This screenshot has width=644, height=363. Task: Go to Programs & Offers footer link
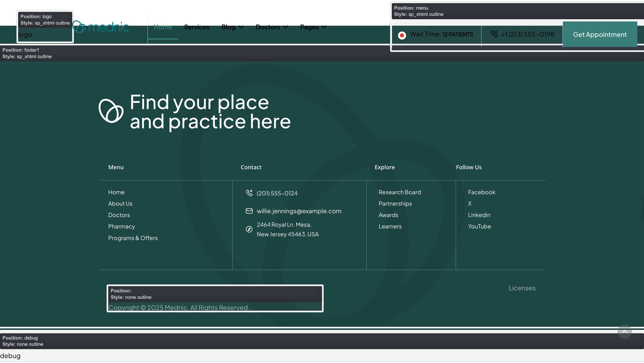pyautogui.click(x=133, y=238)
